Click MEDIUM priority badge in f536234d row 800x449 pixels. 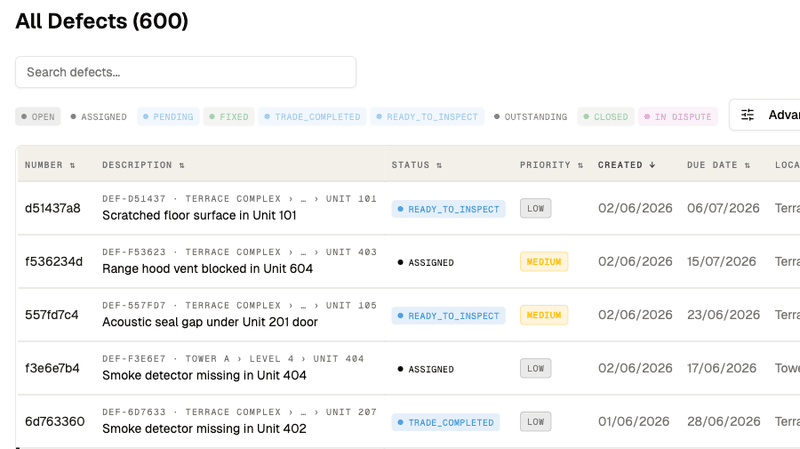click(544, 262)
